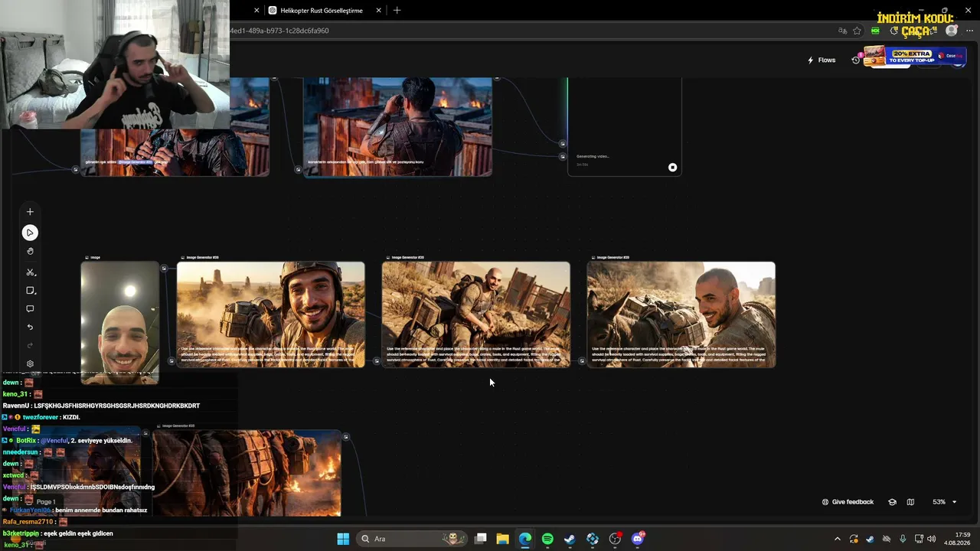This screenshot has height=551, width=980.
Task: Open Spotify from the taskbar
Action: pos(547,539)
